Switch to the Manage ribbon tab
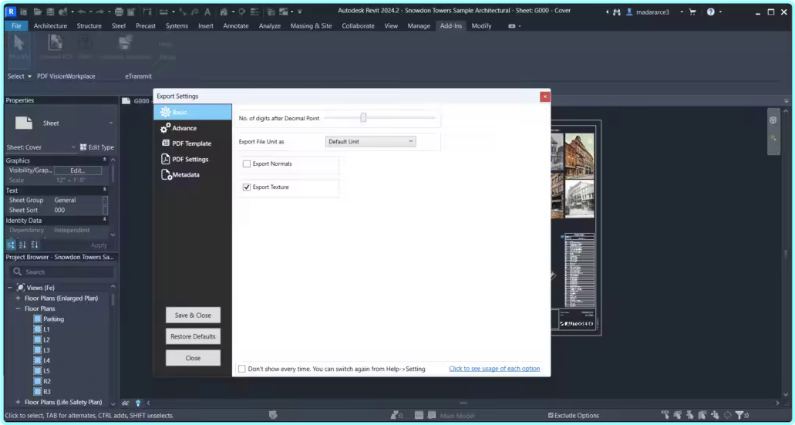The width and height of the screenshot is (795, 425). (x=419, y=26)
